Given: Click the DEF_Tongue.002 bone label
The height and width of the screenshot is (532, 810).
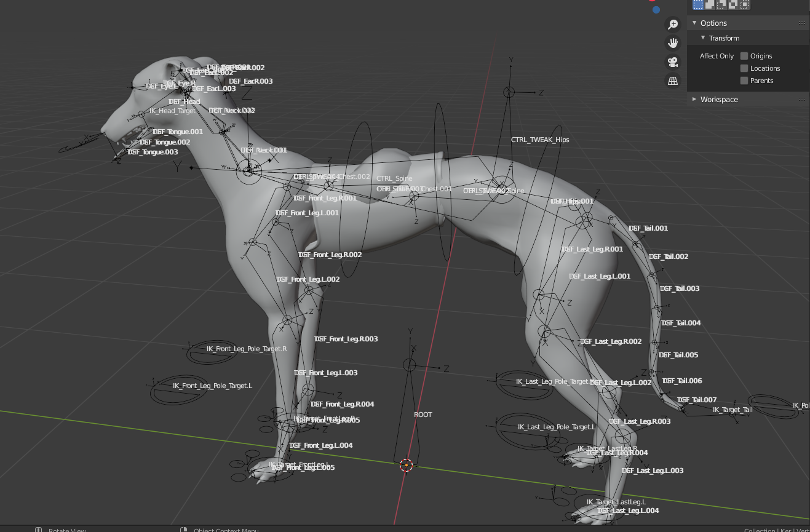Looking at the screenshot, I should click(165, 142).
